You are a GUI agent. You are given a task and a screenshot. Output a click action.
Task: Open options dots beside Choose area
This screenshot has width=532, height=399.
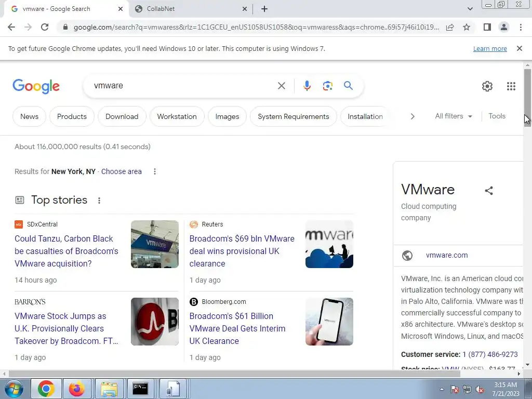tap(155, 171)
